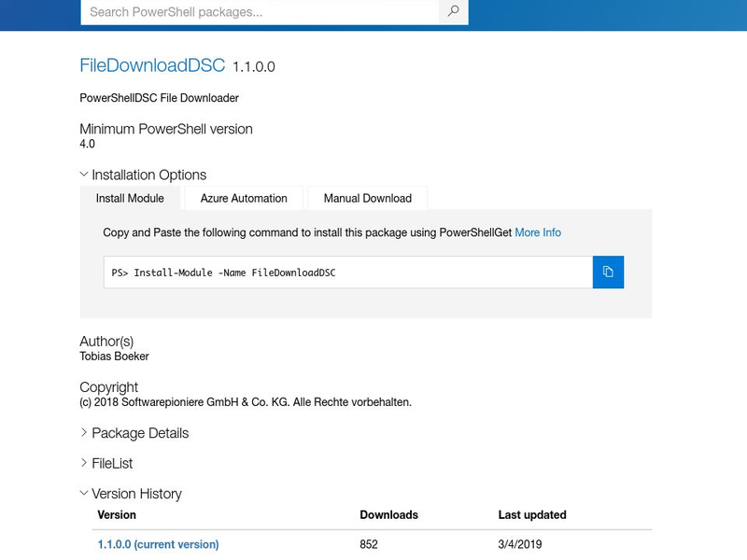Expand the Package Details section
Viewport: 747px width, 560px height.
(134, 433)
